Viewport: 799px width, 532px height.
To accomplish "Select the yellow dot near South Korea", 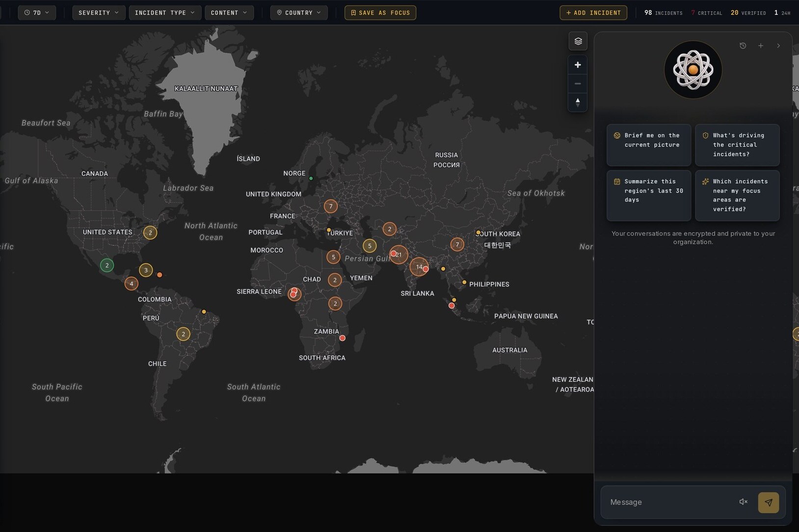I will pyautogui.click(x=478, y=233).
